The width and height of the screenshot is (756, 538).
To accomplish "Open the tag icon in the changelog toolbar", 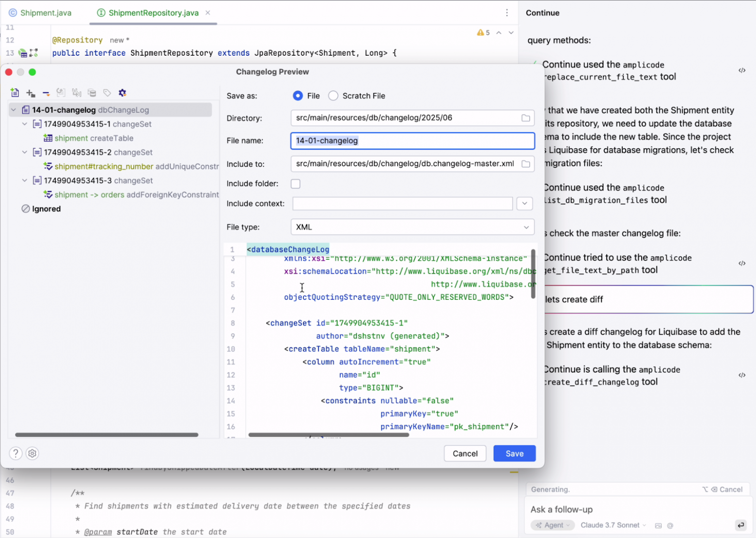I will [107, 92].
